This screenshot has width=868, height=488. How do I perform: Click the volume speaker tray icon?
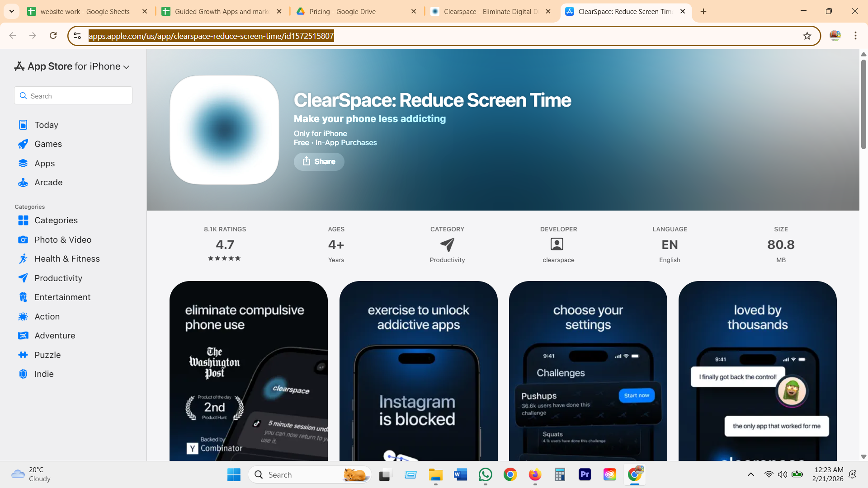(782, 474)
